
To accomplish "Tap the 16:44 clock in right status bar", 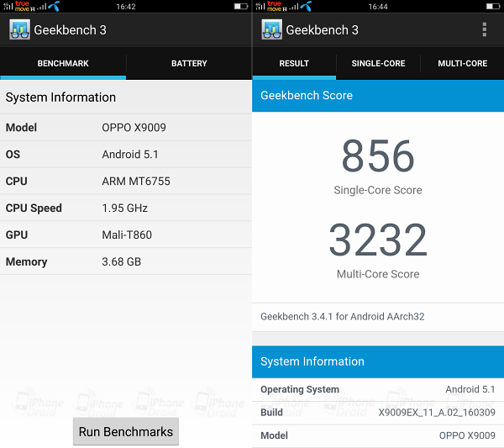I will 378,7.
